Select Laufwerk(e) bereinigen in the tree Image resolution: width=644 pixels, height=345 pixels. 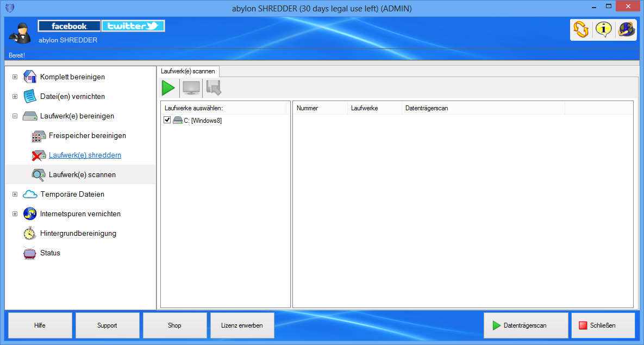tap(77, 116)
